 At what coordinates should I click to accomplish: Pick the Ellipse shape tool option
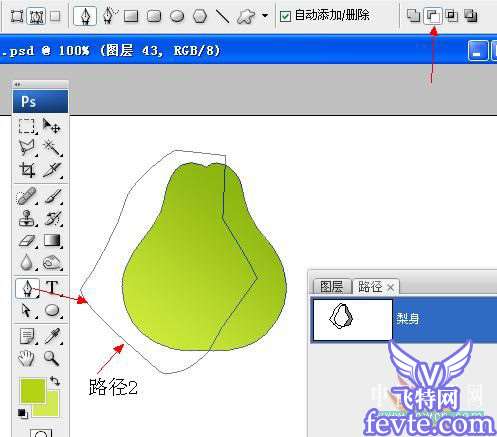point(177,16)
